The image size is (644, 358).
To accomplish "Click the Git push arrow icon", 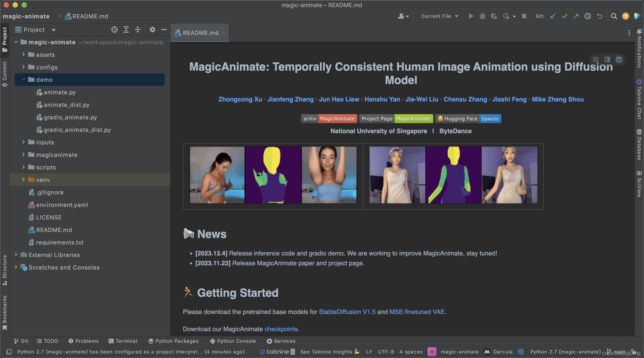I will (x=576, y=16).
